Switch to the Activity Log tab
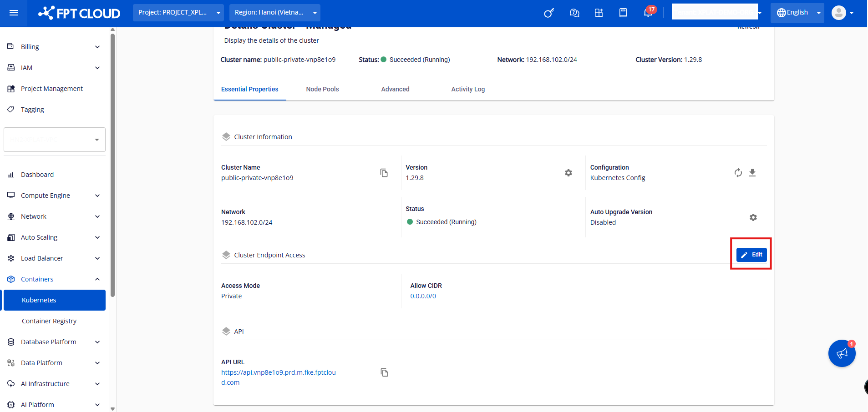This screenshot has height=412, width=868. 467,89
